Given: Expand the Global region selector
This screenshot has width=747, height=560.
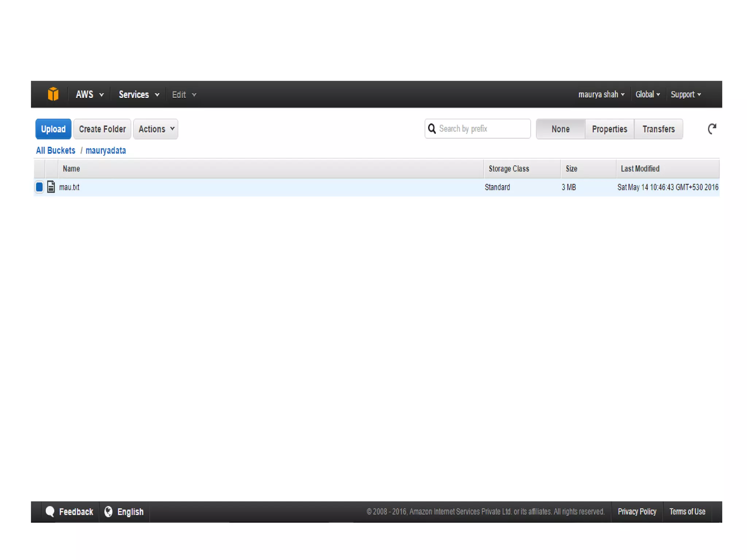Looking at the screenshot, I should [x=647, y=94].
